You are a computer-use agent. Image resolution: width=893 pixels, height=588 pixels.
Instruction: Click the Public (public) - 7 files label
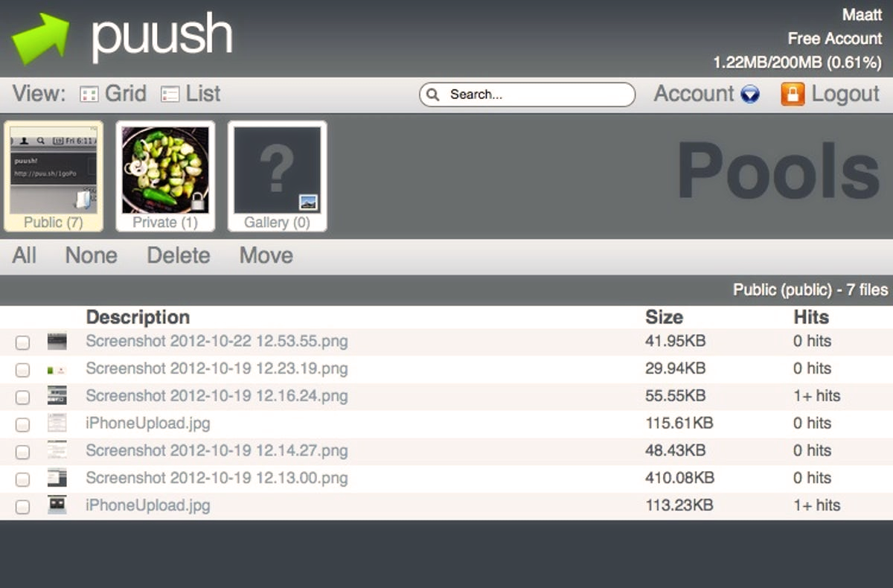(810, 290)
